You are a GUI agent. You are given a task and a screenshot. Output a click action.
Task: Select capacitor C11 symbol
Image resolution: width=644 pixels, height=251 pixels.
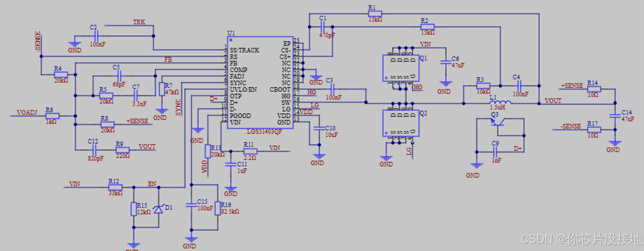pos(231,164)
